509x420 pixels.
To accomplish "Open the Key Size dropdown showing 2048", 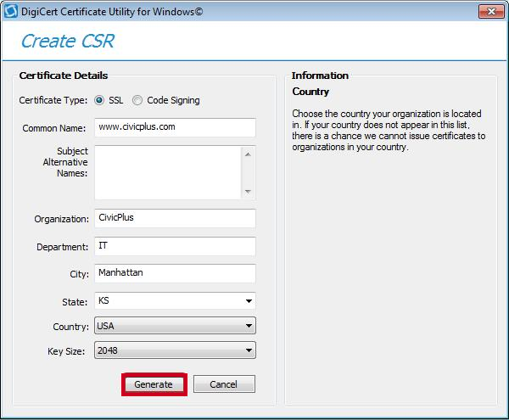I will (x=175, y=350).
